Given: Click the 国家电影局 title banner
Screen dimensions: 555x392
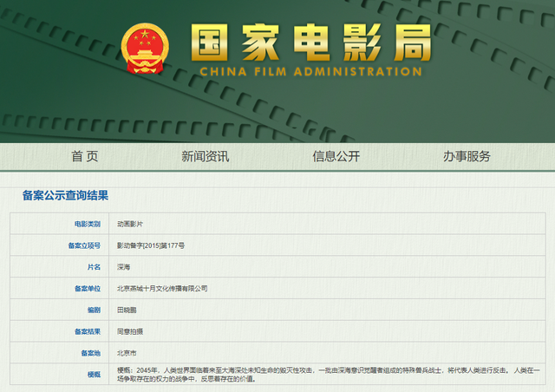Looking at the screenshot, I should 311,42.
